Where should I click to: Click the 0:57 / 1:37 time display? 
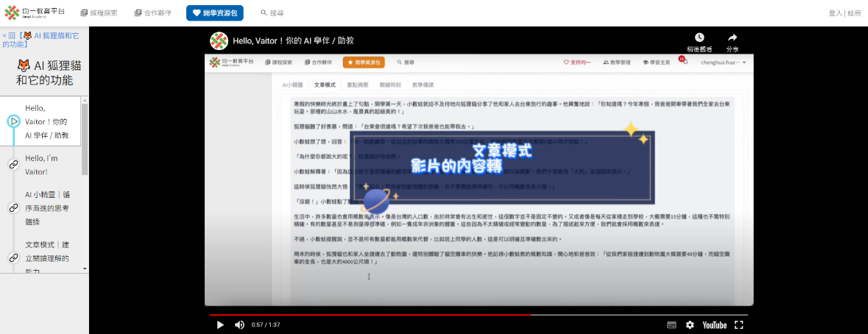point(266,325)
